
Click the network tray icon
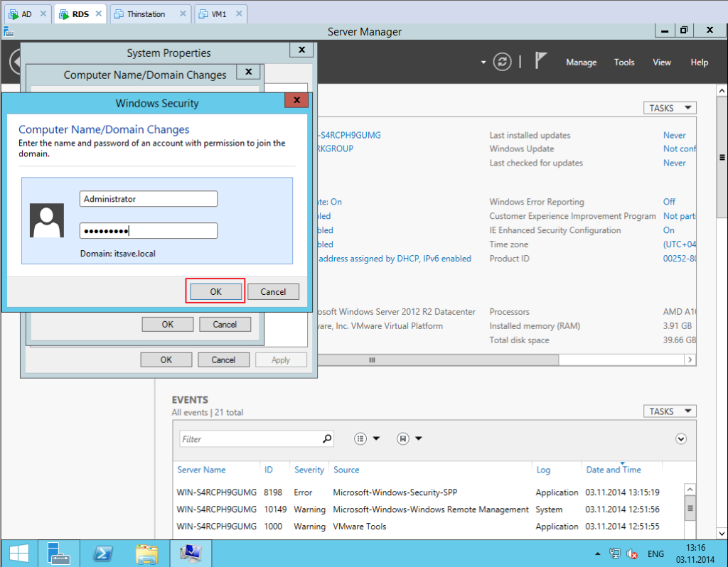coord(615,553)
